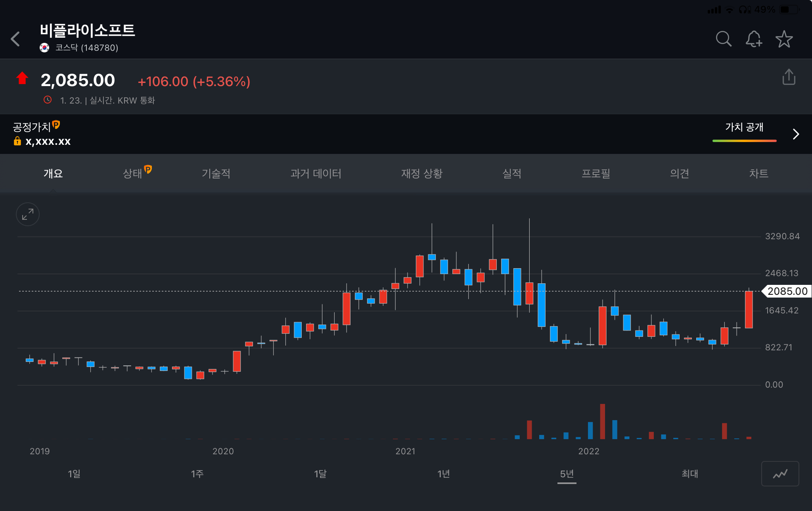Tap the 2020 label on time axis
The width and height of the screenshot is (812, 511).
(x=223, y=451)
